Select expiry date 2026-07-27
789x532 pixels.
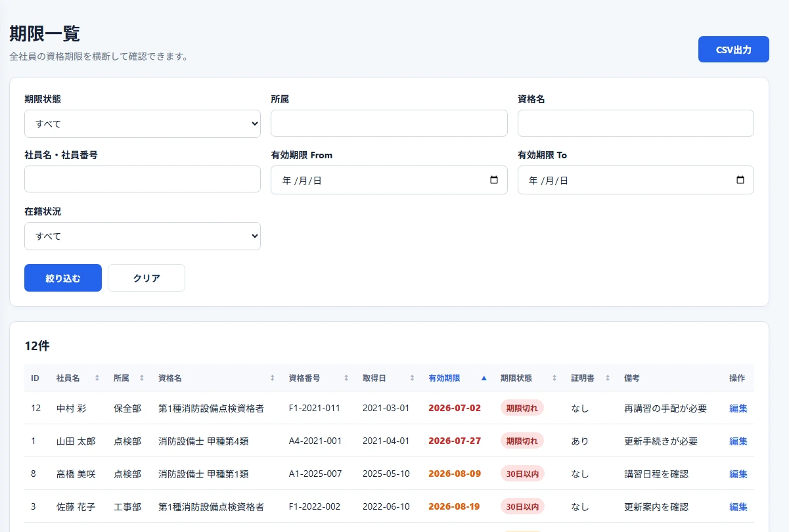click(455, 441)
